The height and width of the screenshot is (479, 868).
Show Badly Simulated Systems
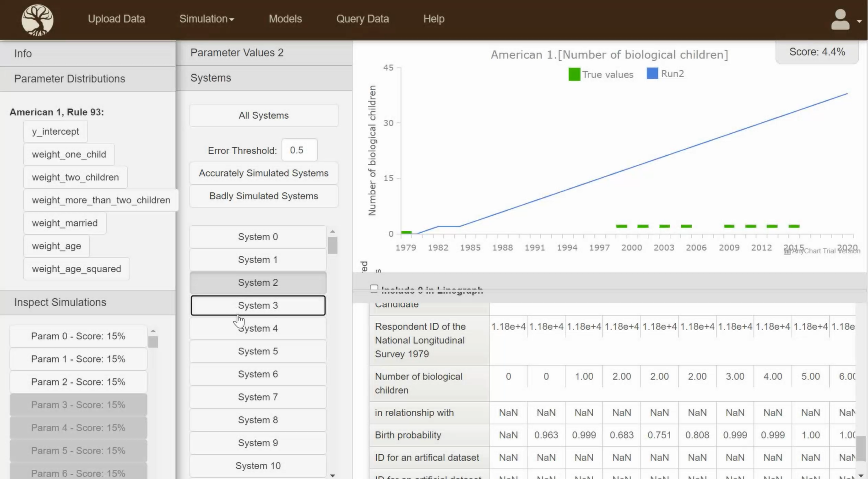click(x=264, y=196)
